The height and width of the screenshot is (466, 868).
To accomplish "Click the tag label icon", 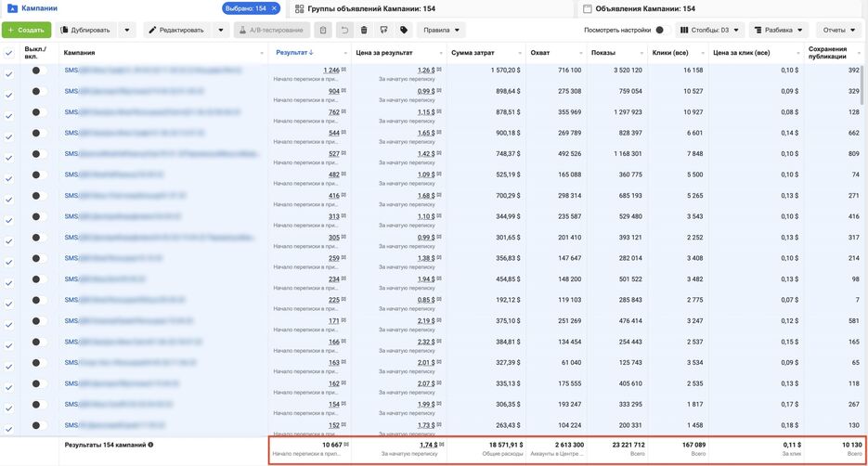I will (x=404, y=30).
